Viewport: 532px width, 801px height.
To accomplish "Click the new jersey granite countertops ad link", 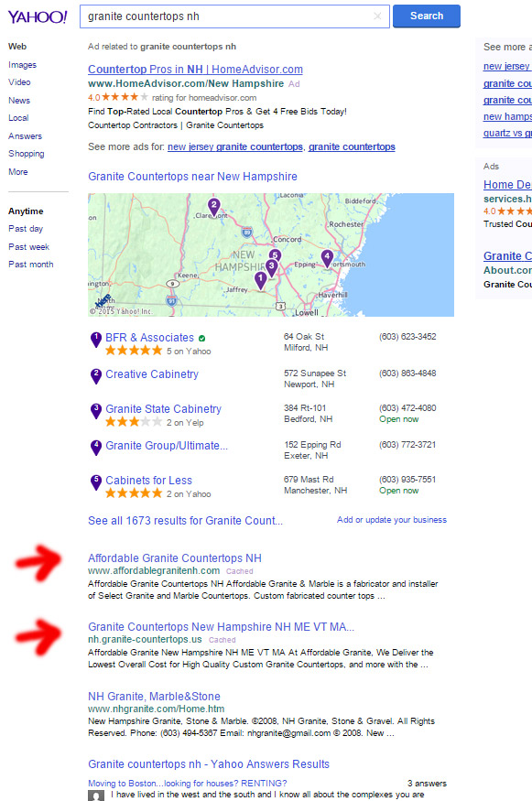I will pos(235,147).
